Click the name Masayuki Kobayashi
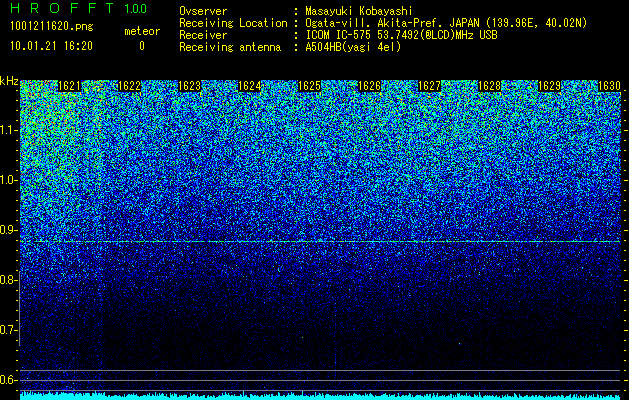Viewport: 629px width, 400px height. pyautogui.click(x=359, y=11)
